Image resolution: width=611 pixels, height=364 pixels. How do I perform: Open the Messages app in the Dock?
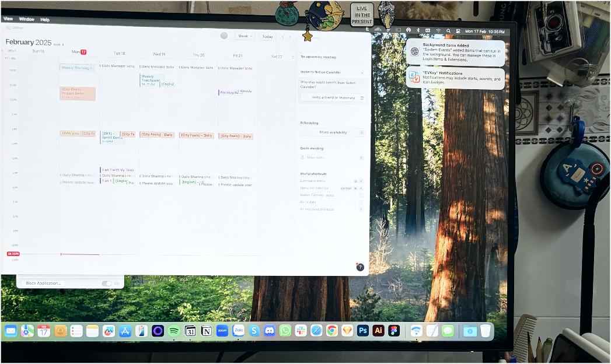click(x=448, y=331)
